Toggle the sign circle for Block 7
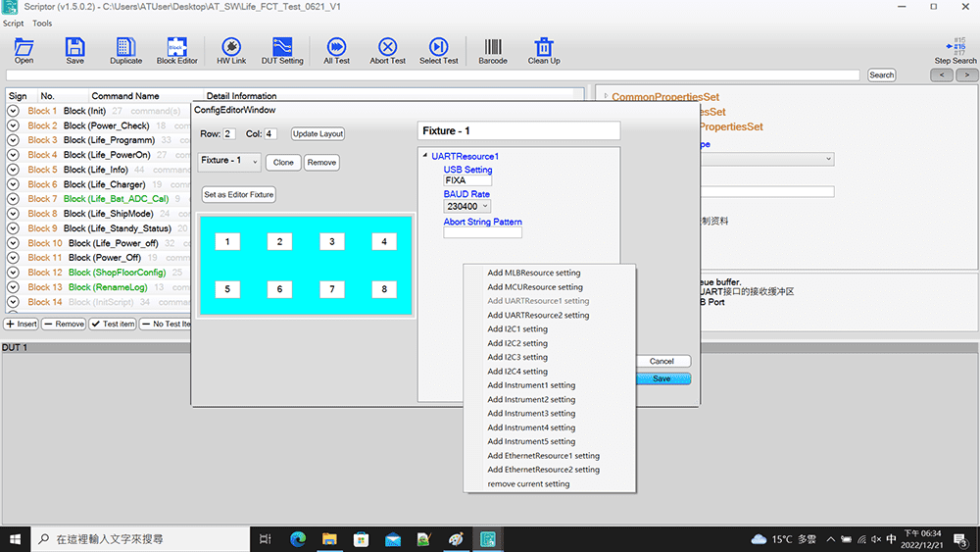 pyautogui.click(x=13, y=199)
